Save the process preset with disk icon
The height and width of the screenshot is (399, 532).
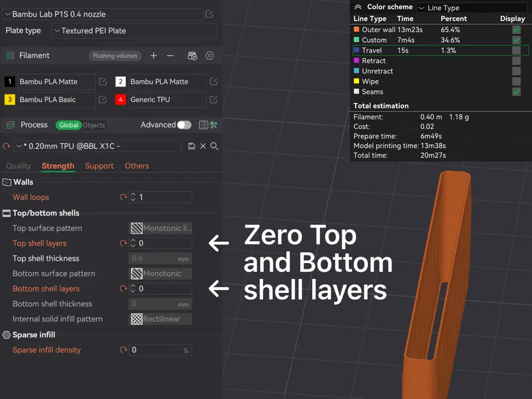point(192,146)
